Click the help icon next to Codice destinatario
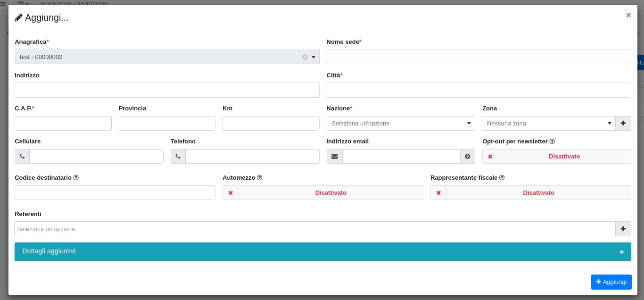Screen dimensions: 644x300 [76, 178]
